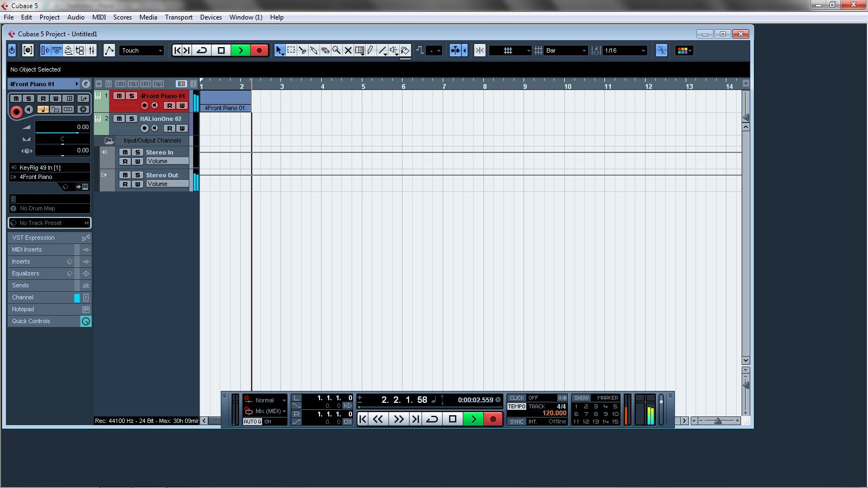Click No Drum Map selector
Viewport: 868px width, 488px height.
click(49, 208)
